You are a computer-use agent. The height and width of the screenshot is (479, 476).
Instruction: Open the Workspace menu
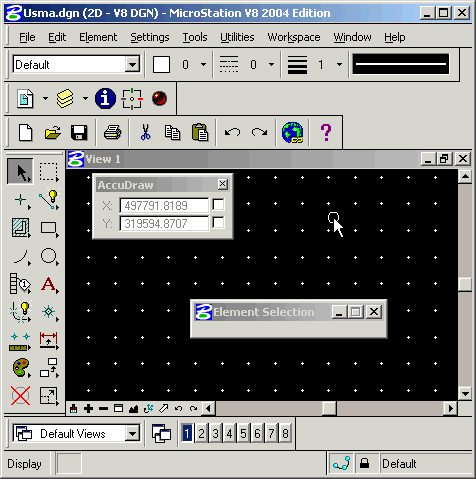coord(294,37)
